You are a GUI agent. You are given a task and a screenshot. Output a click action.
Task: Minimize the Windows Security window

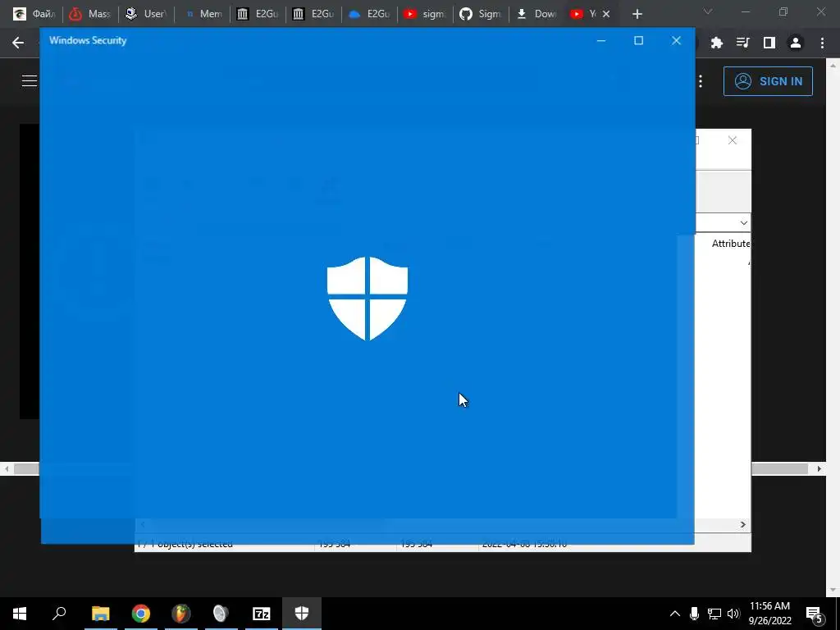601,41
